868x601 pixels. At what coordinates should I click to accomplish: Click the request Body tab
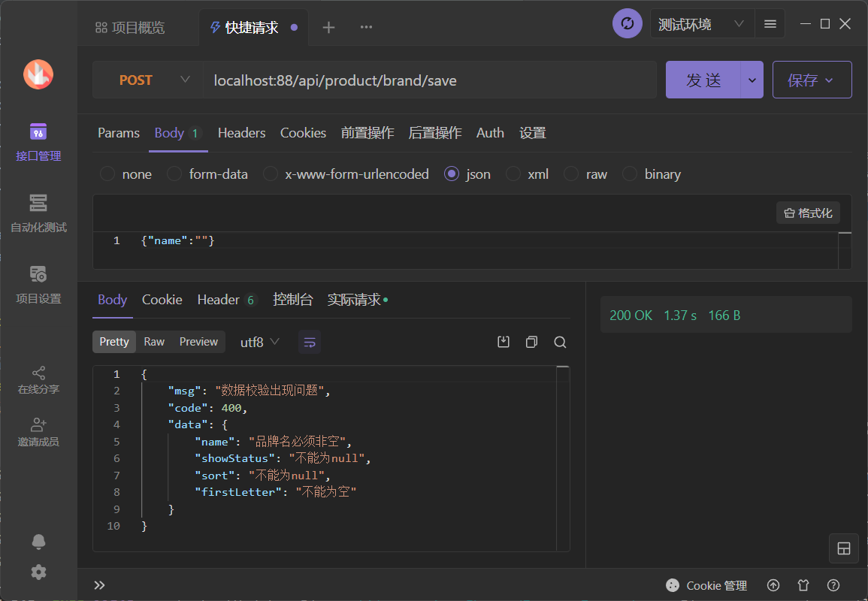(x=177, y=133)
